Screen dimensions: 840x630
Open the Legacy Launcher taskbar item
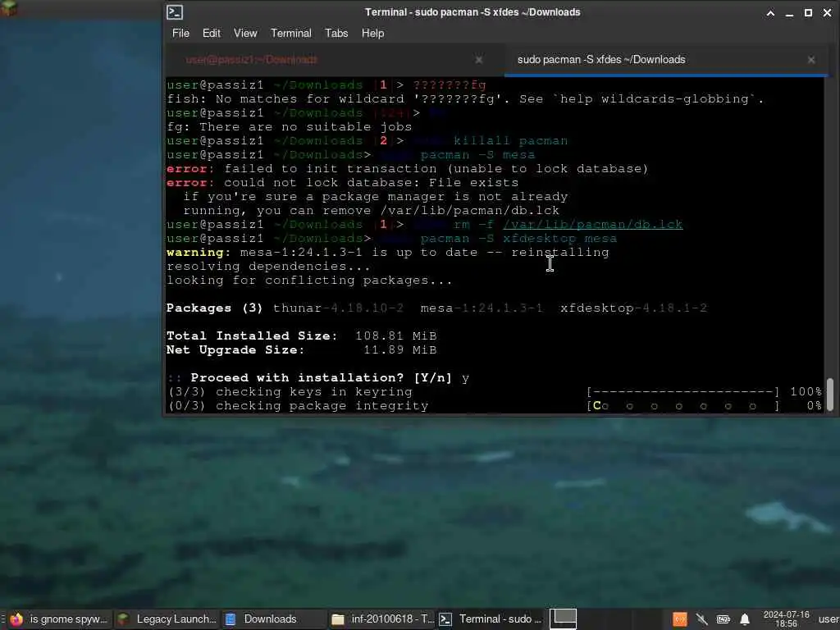click(166, 619)
